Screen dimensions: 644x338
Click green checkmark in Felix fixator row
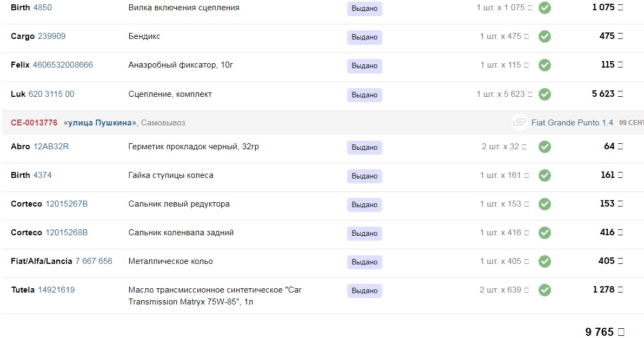(x=545, y=65)
